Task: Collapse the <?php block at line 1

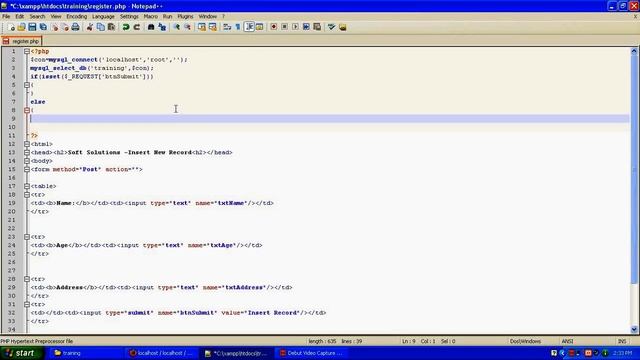Action: [x=27, y=51]
